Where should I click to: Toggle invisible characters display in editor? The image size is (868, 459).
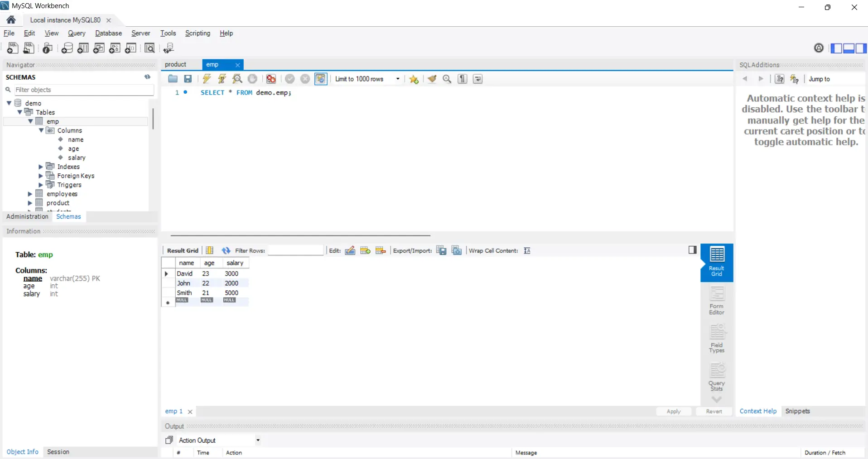(x=462, y=79)
